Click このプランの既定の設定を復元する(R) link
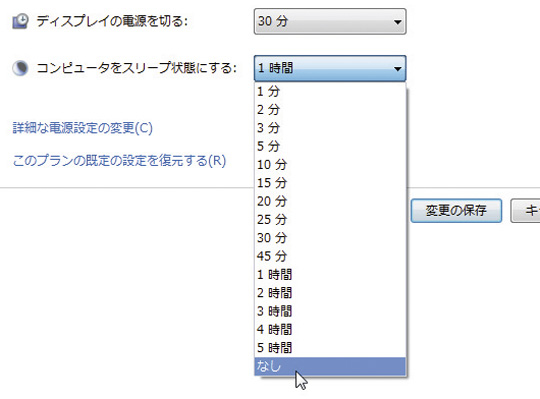The image size is (540, 399). click(x=119, y=161)
